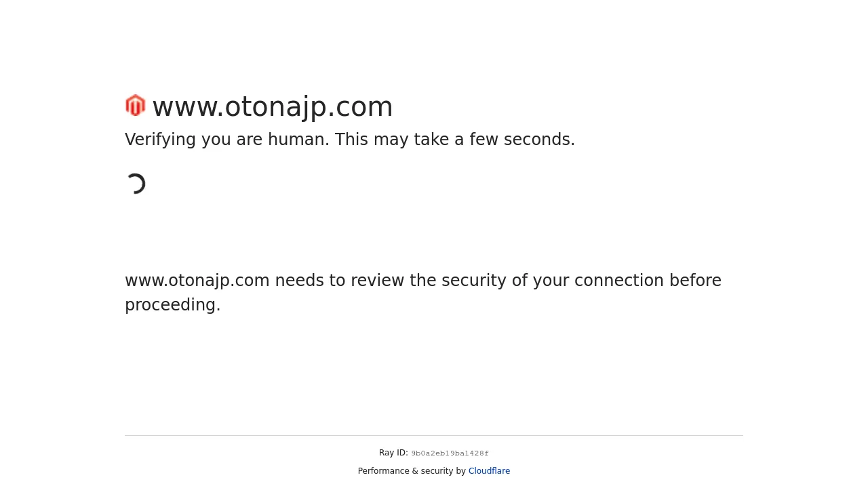Click the red site favicon beside the heading

(x=136, y=106)
